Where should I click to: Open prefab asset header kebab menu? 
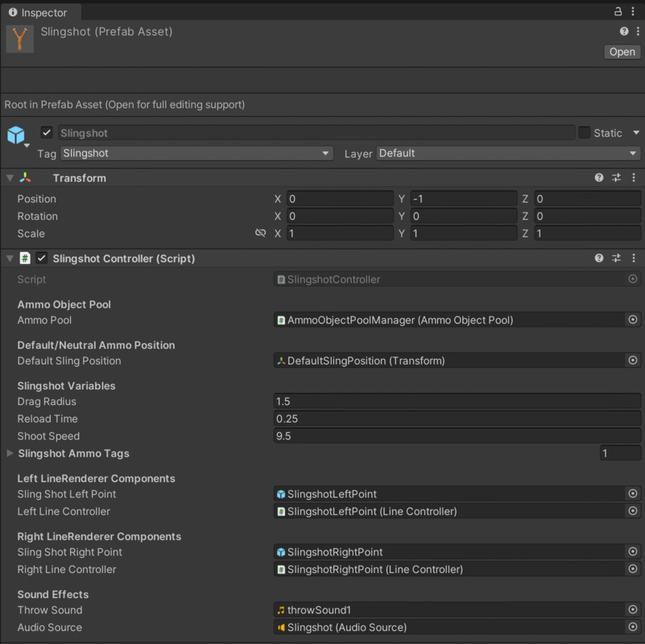click(x=638, y=31)
